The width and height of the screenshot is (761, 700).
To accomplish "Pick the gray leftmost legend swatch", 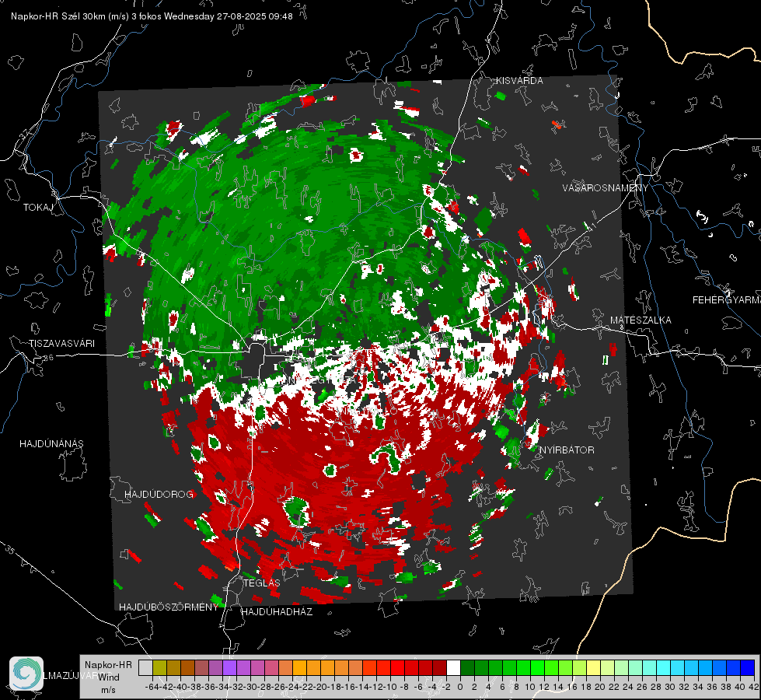I will [145, 668].
